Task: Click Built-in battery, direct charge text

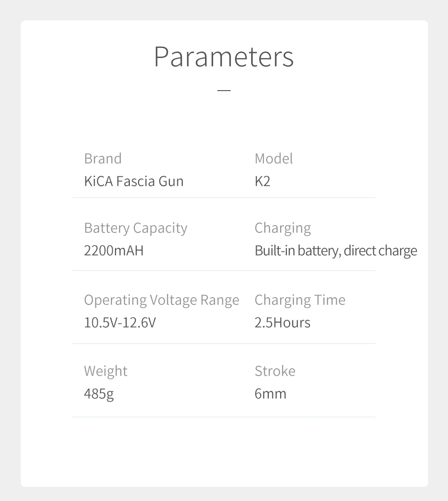Action: [336, 251]
